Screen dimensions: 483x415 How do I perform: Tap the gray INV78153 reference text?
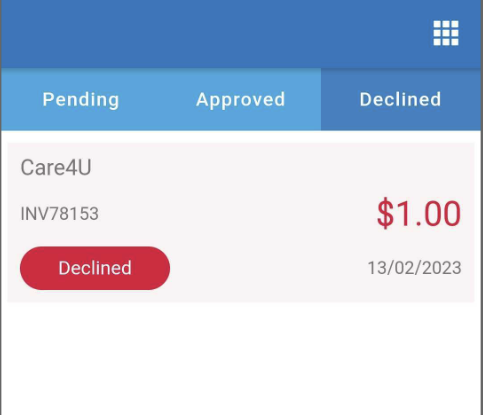pos(60,214)
